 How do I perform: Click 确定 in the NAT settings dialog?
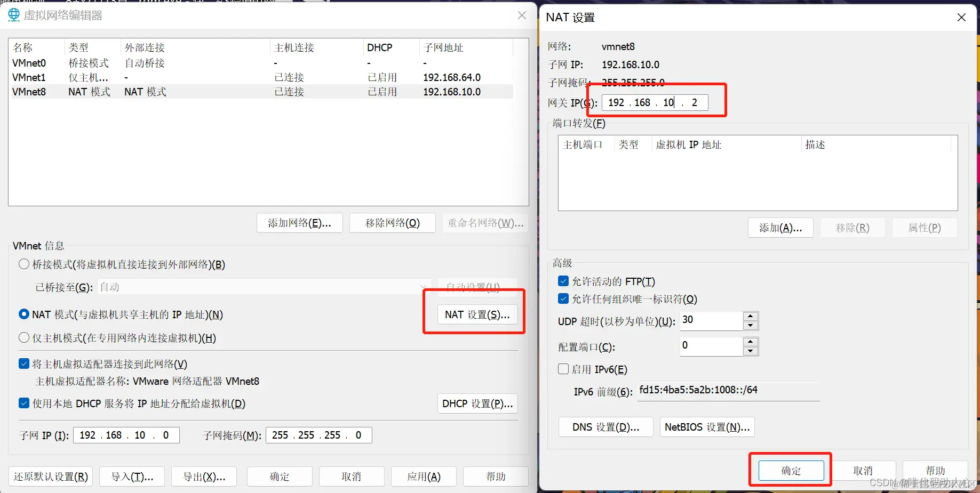click(x=791, y=471)
